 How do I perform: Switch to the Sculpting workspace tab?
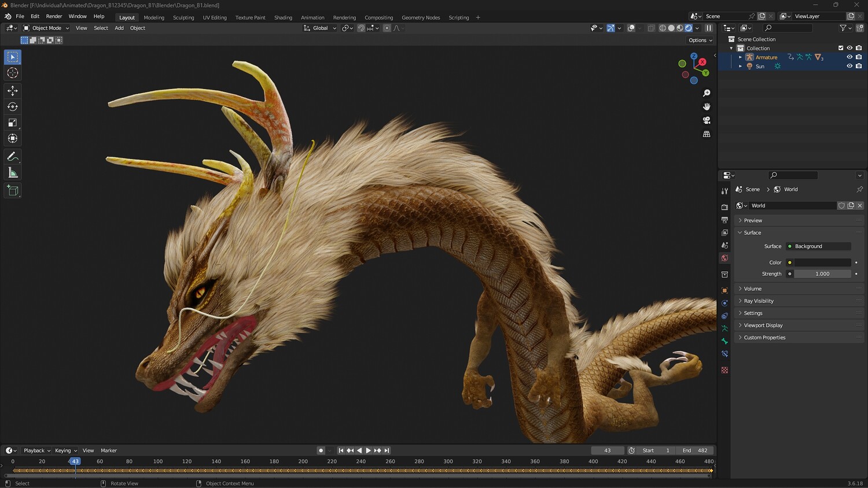click(x=183, y=17)
